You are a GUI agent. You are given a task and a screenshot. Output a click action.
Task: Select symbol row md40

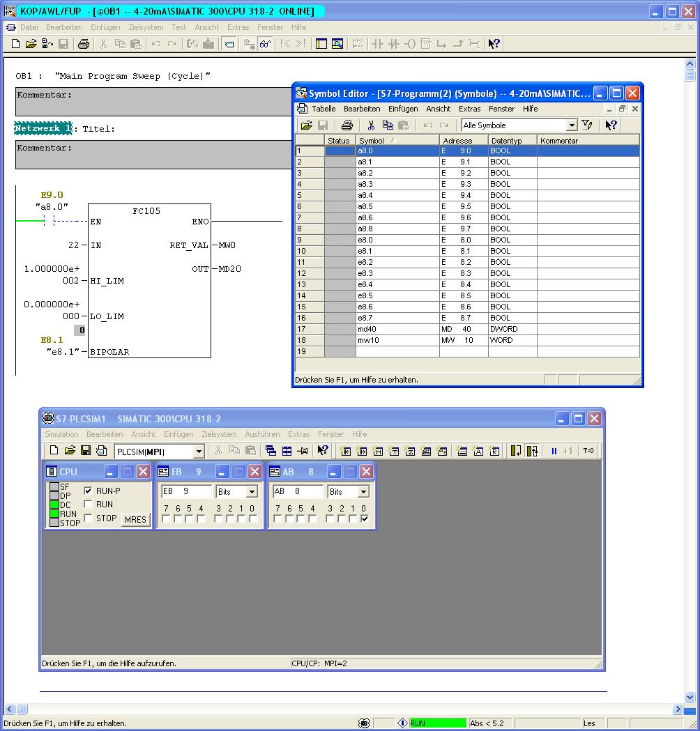tap(467, 329)
